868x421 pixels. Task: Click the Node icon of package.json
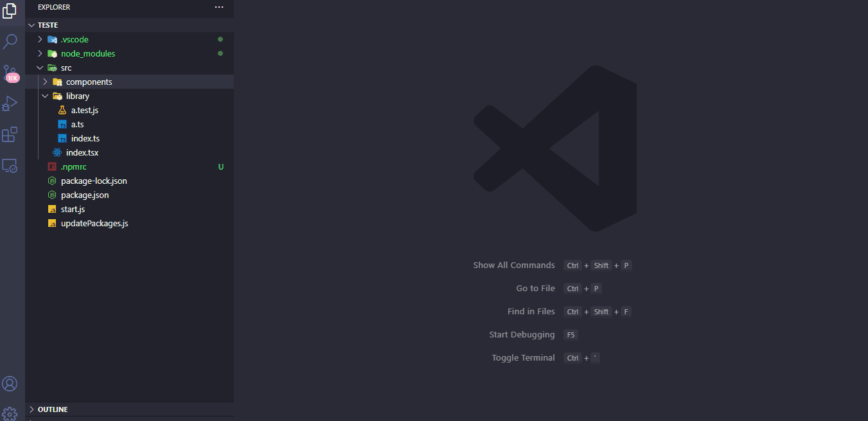pos(52,195)
